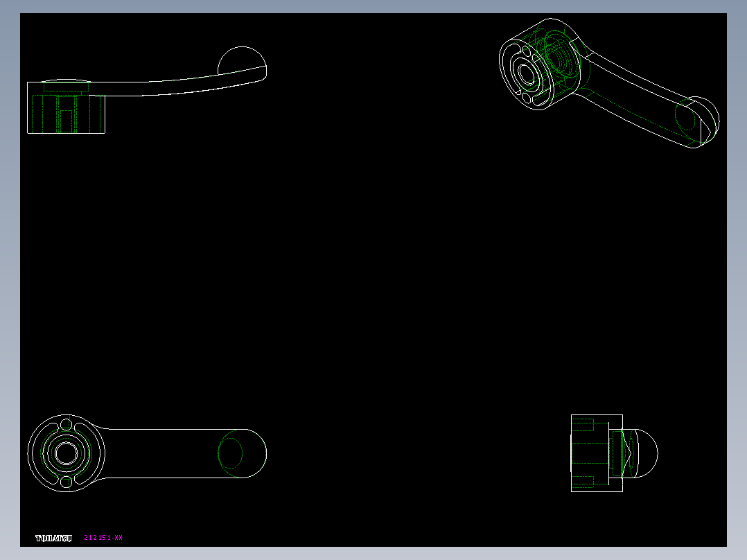Click the round knob on side elevation handle

point(242,60)
